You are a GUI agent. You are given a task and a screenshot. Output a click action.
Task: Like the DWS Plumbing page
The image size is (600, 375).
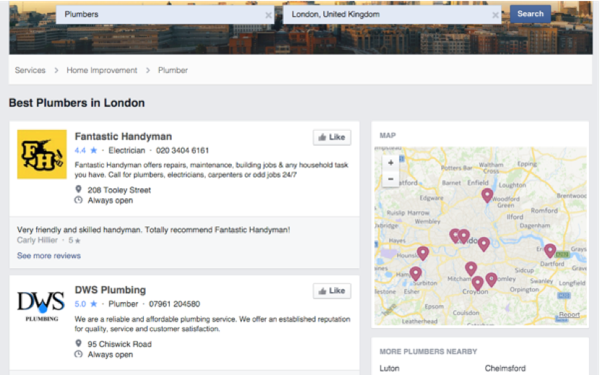click(332, 291)
